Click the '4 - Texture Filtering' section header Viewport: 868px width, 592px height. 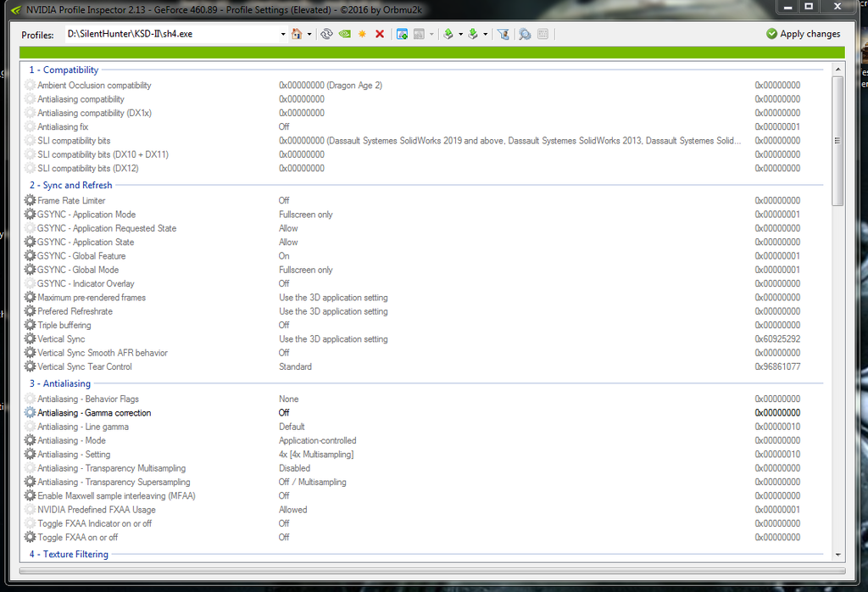pos(69,554)
